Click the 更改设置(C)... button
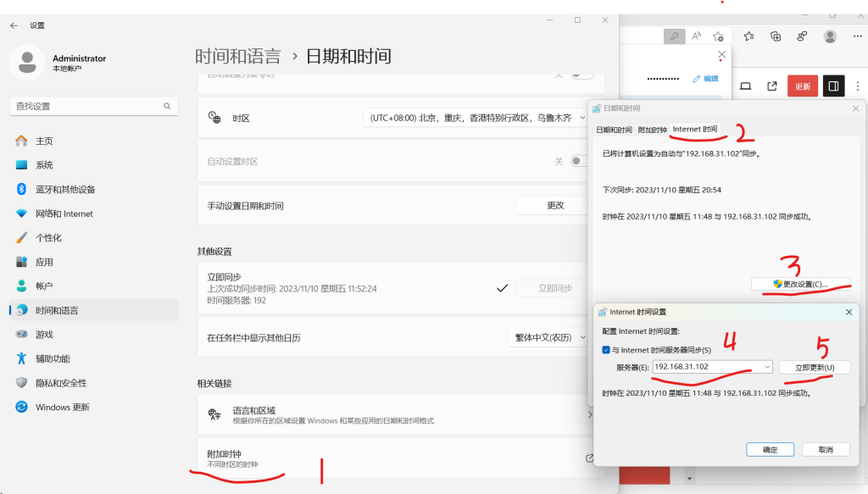 (800, 284)
